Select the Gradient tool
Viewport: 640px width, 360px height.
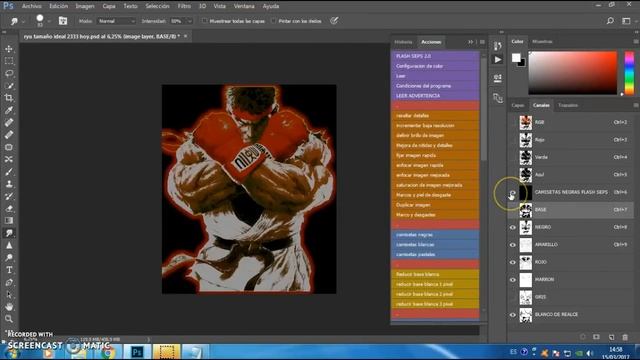click(9, 221)
